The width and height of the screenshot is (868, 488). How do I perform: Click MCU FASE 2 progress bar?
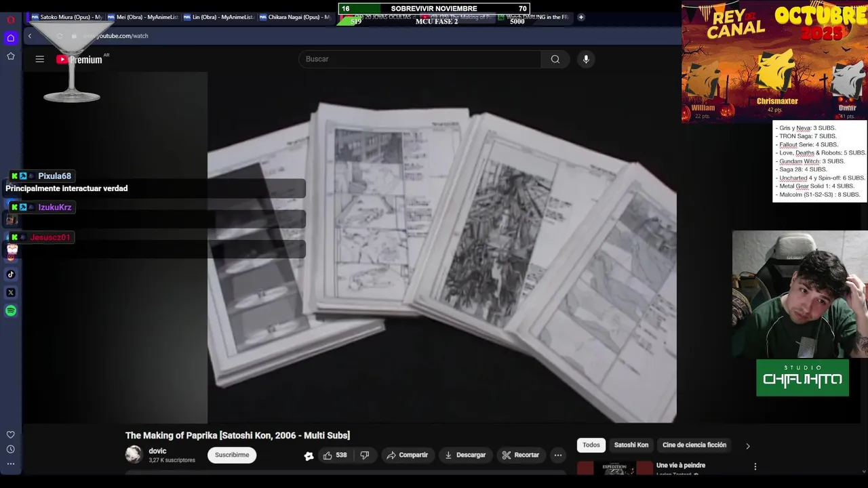point(437,21)
